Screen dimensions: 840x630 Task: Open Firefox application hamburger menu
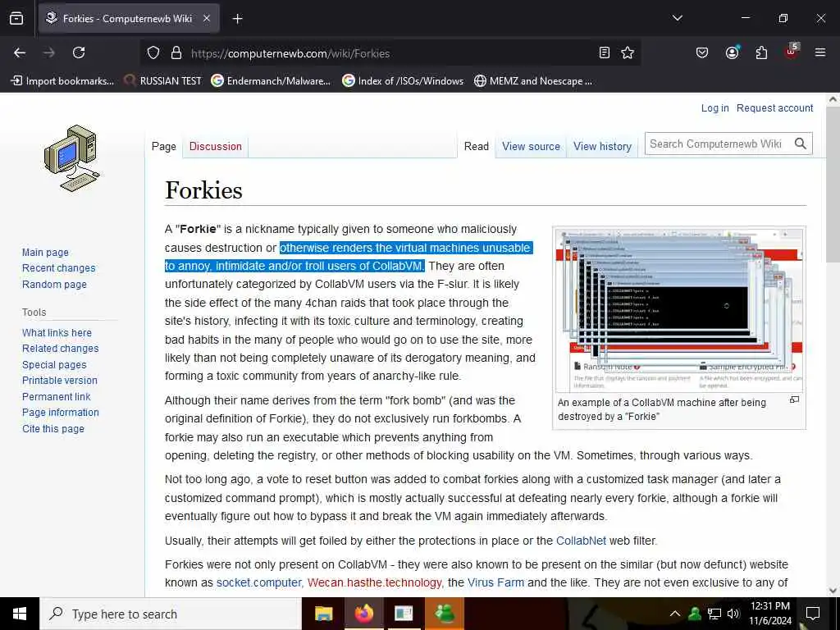[x=819, y=52]
